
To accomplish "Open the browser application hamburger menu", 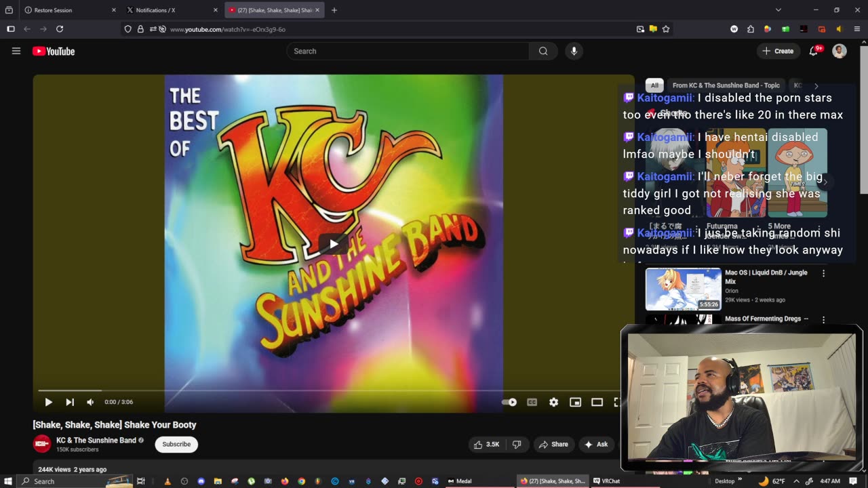I will pos(856,29).
